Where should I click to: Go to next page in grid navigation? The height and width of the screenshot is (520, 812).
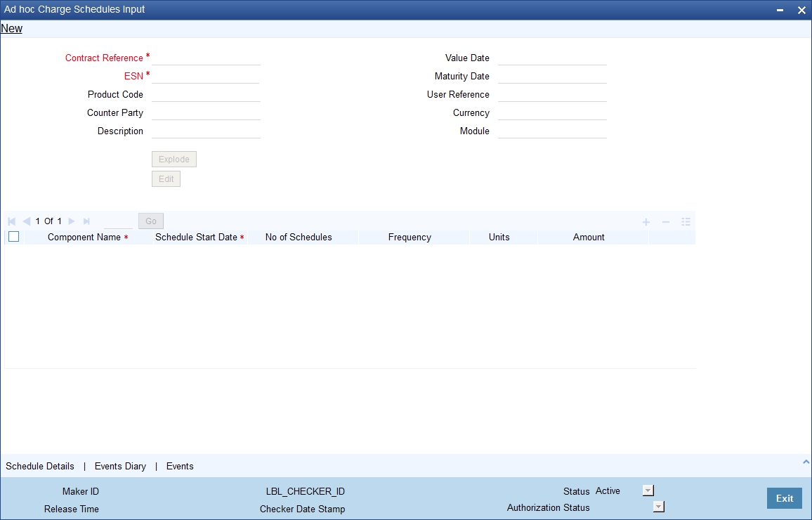pos(72,221)
